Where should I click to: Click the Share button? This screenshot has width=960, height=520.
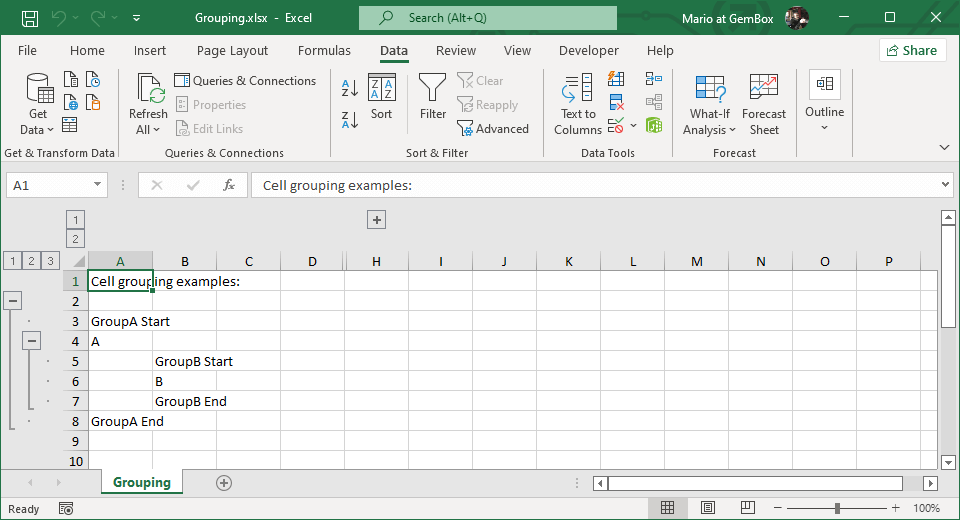(x=912, y=50)
